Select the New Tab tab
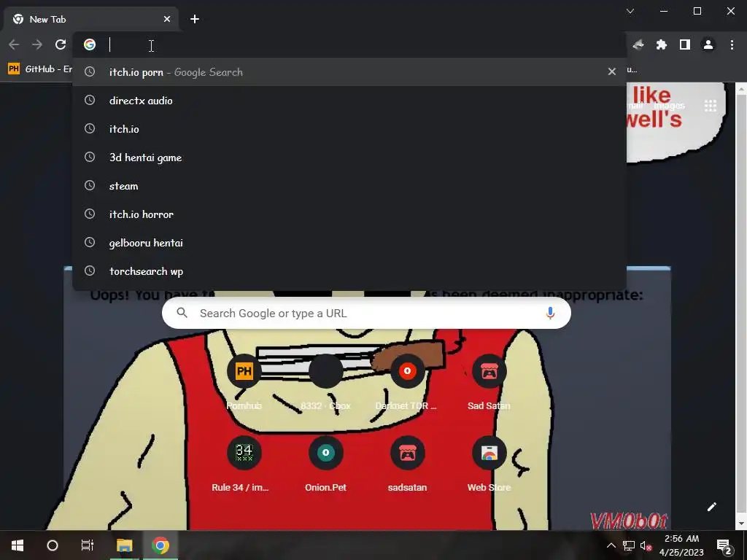 (x=92, y=19)
